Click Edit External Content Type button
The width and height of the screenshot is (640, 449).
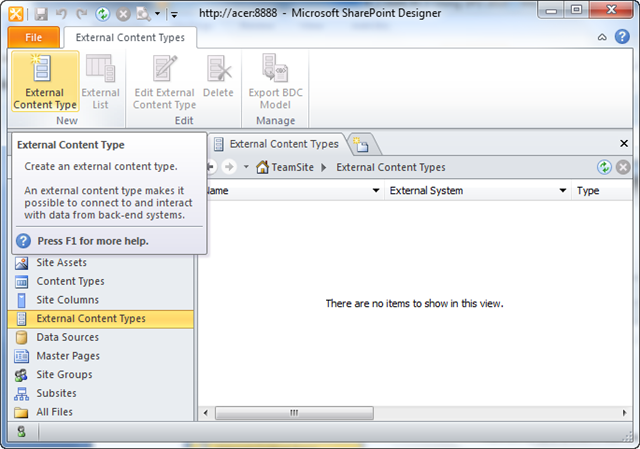click(164, 81)
